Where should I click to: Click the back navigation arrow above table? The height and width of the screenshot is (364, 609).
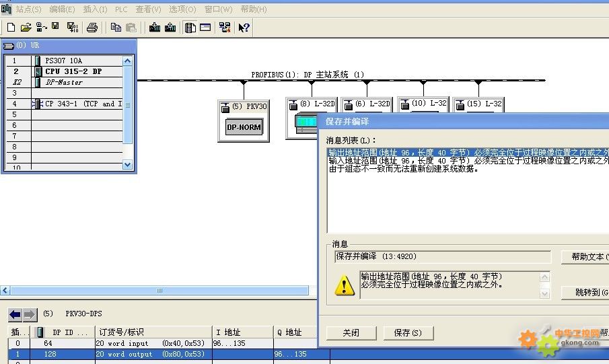[15, 314]
